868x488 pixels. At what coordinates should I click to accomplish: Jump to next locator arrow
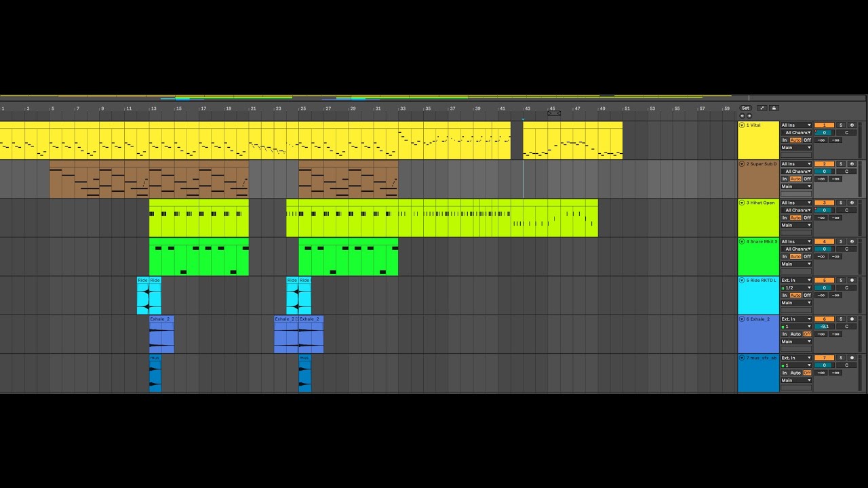click(x=749, y=116)
